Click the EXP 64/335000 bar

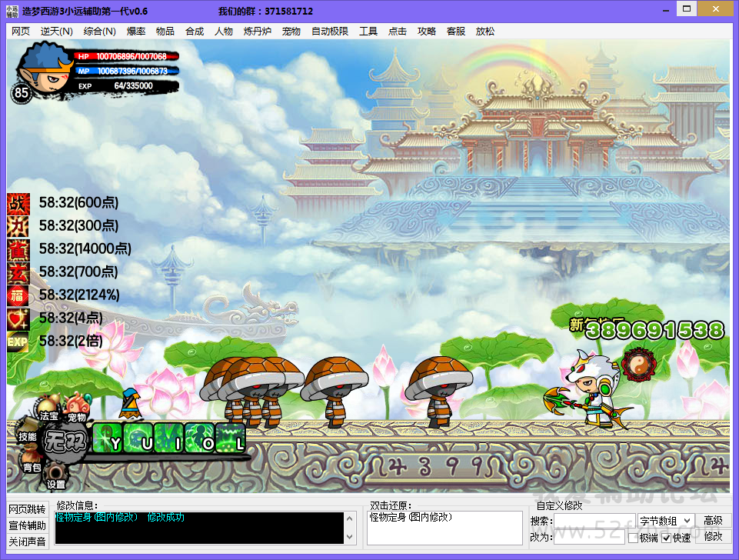pyautogui.click(x=126, y=86)
